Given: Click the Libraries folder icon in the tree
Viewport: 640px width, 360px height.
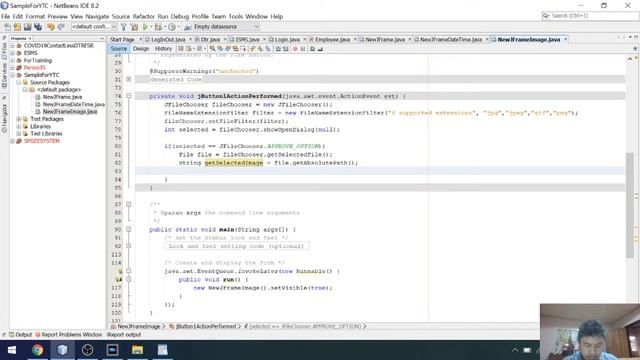Looking at the screenshot, I should pyautogui.click(x=26, y=127).
